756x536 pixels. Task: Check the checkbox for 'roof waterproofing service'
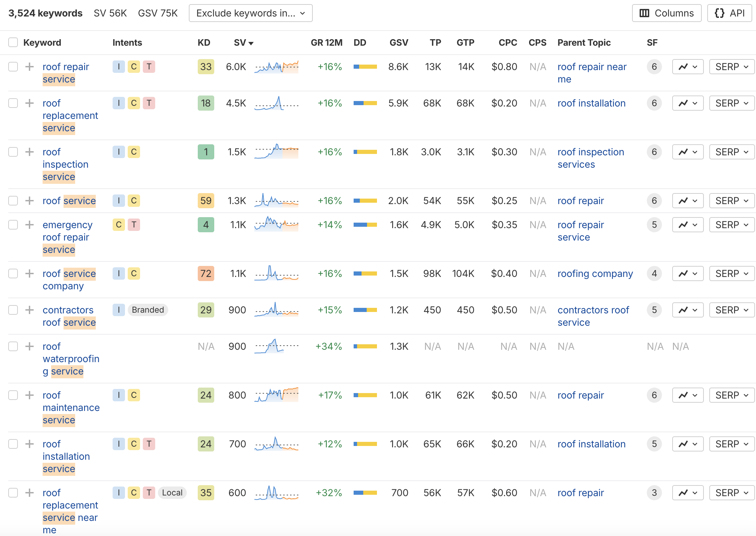(13, 346)
